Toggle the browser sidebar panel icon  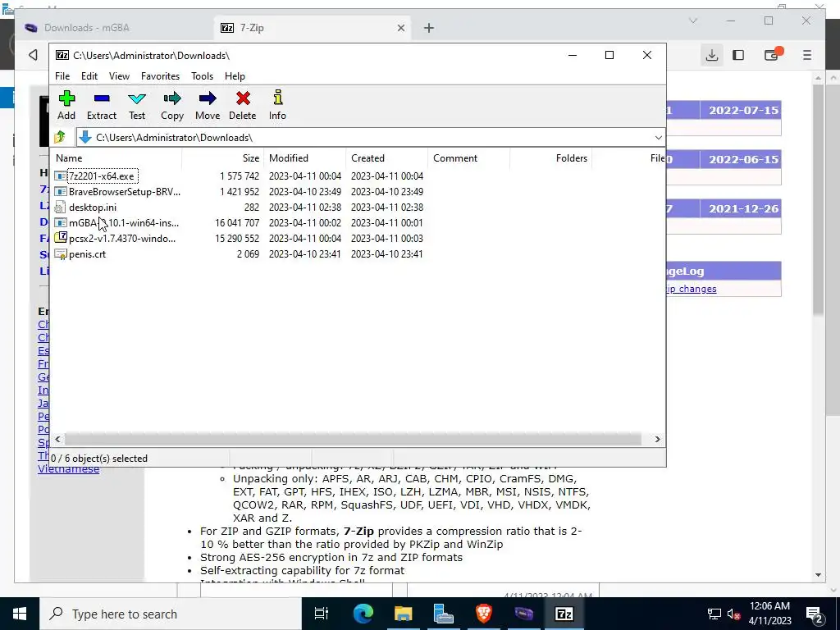738,55
